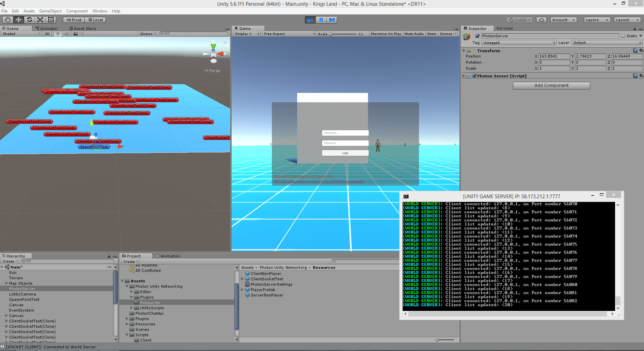This screenshot has width=644, height=351.
Task: Click the Step frame button
Action: pyautogui.click(x=332, y=20)
